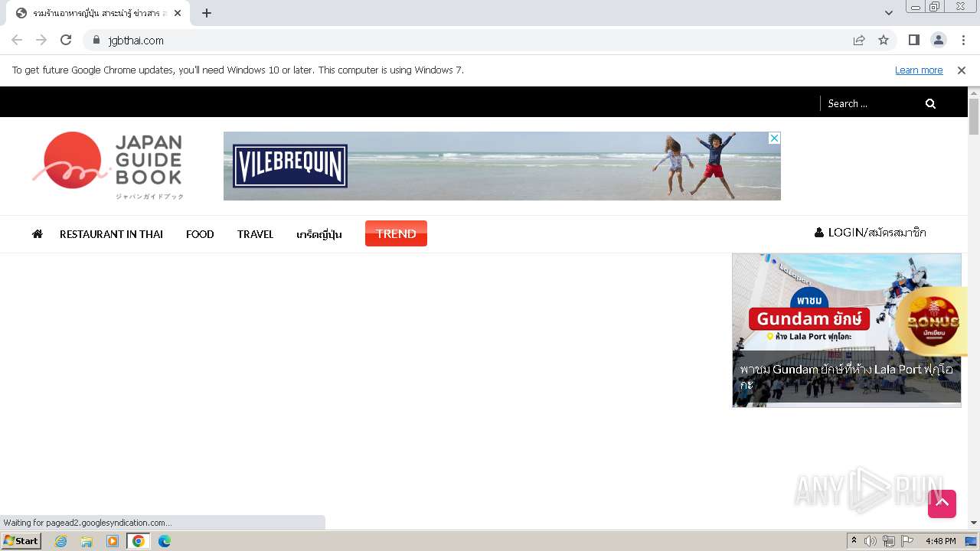Launch Internet Explorer from the taskbar
This screenshot has width=980, height=551.
pyautogui.click(x=61, y=541)
